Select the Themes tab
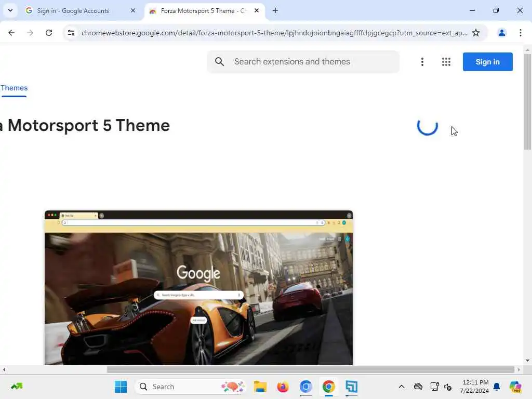The height and width of the screenshot is (399, 532). [x=14, y=88]
